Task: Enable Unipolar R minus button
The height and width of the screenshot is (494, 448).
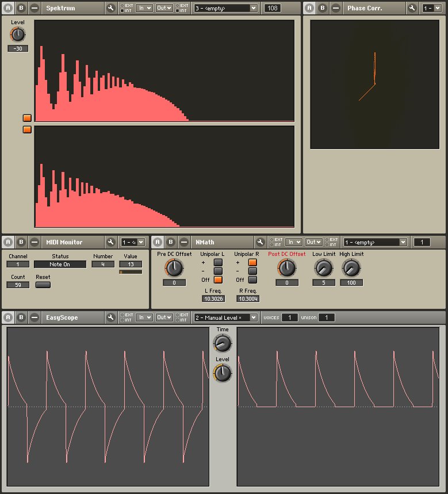Action: [252, 271]
